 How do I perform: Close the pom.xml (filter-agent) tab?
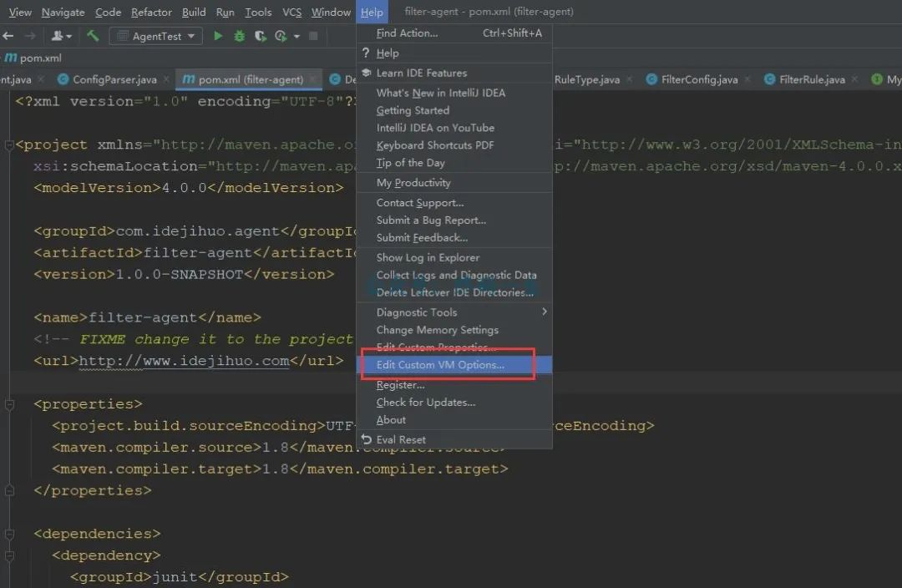point(312,79)
